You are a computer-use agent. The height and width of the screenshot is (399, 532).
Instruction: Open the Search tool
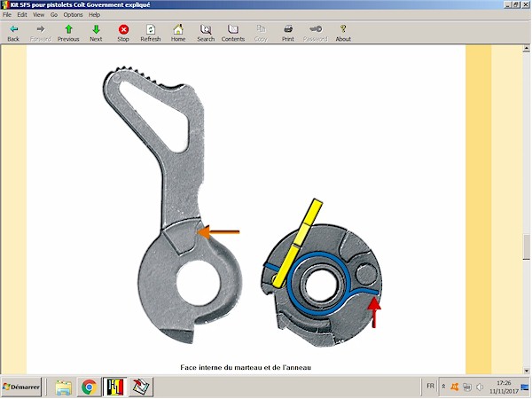[206, 34]
